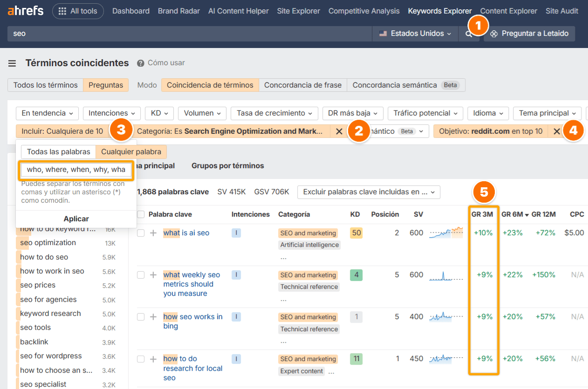Expand En tendencia filter
The width and height of the screenshot is (588, 389).
pos(48,113)
